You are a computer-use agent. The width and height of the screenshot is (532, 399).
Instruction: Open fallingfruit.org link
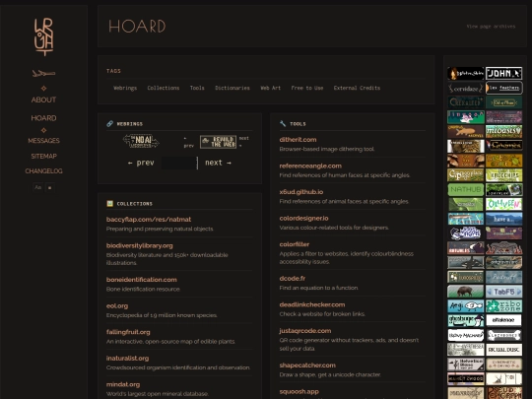coord(128,332)
